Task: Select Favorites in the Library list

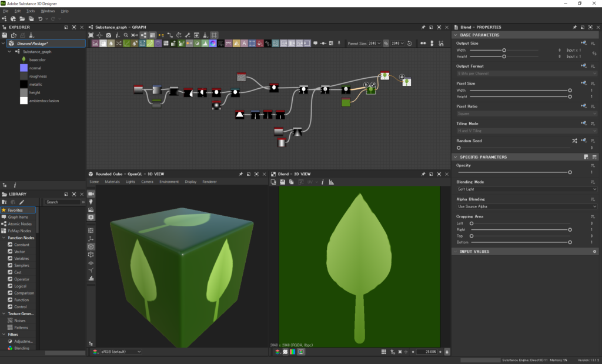Action: pyautogui.click(x=18, y=210)
